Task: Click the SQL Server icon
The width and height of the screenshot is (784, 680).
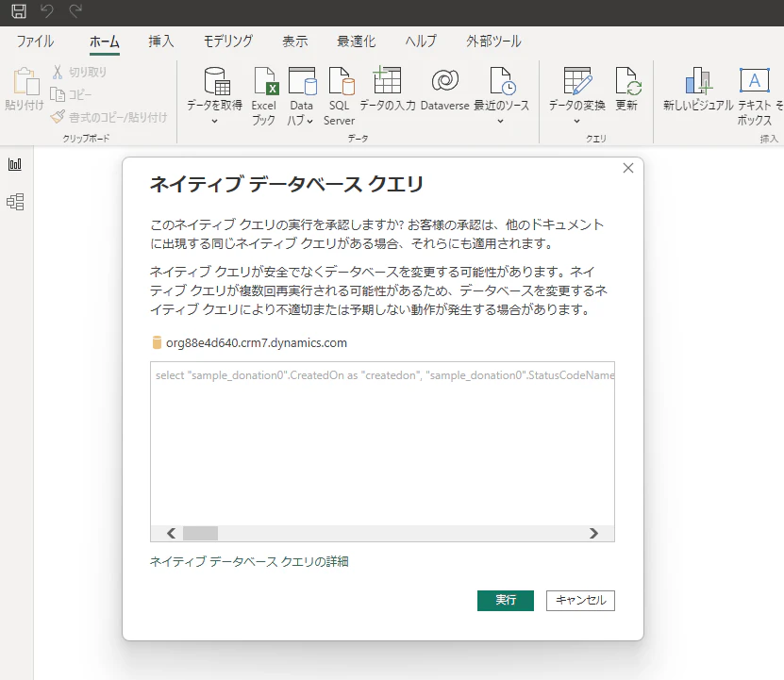Action: pyautogui.click(x=341, y=81)
